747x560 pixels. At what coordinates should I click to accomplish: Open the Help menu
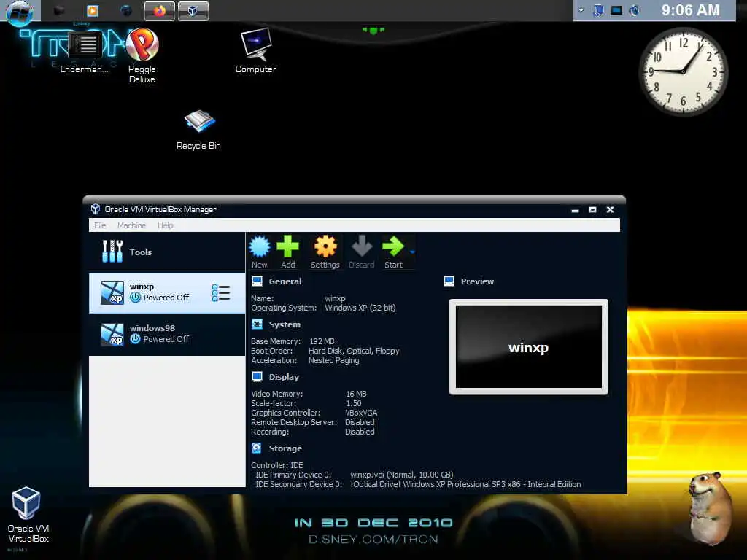(166, 225)
